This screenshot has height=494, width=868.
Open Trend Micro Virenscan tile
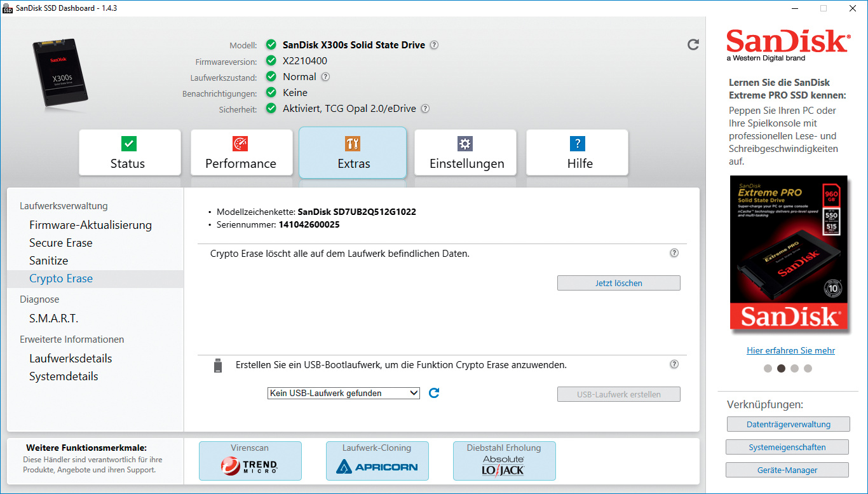[x=250, y=461]
